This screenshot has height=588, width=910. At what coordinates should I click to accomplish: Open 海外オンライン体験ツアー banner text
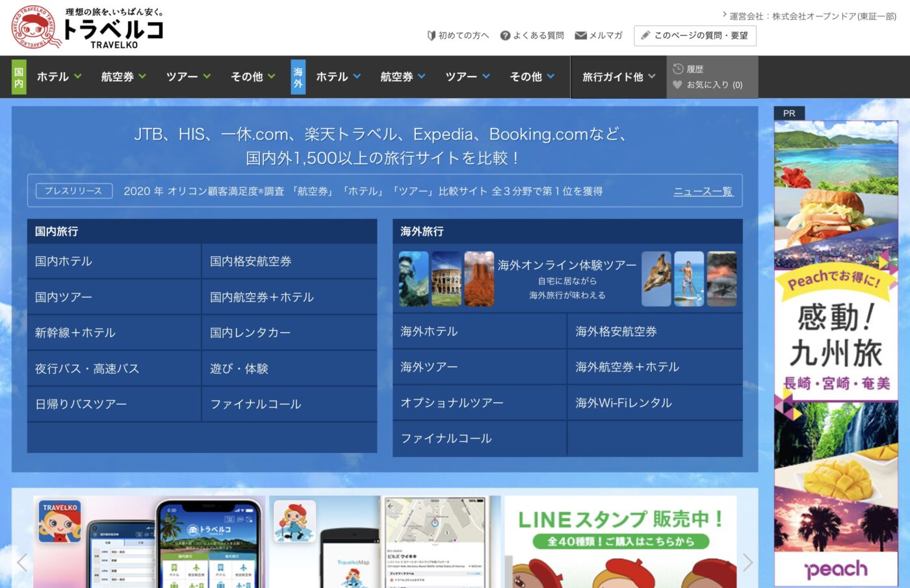click(x=567, y=265)
